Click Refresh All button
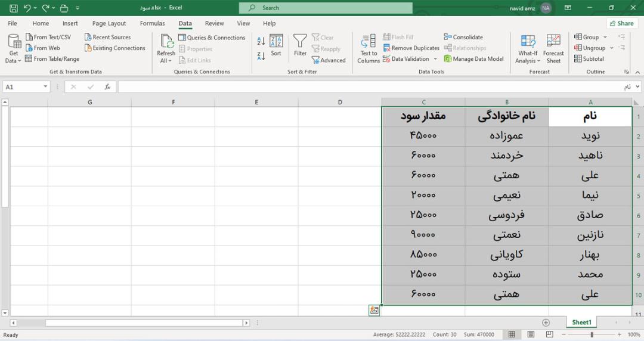This screenshot has height=341, width=644. tap(166, 49)
